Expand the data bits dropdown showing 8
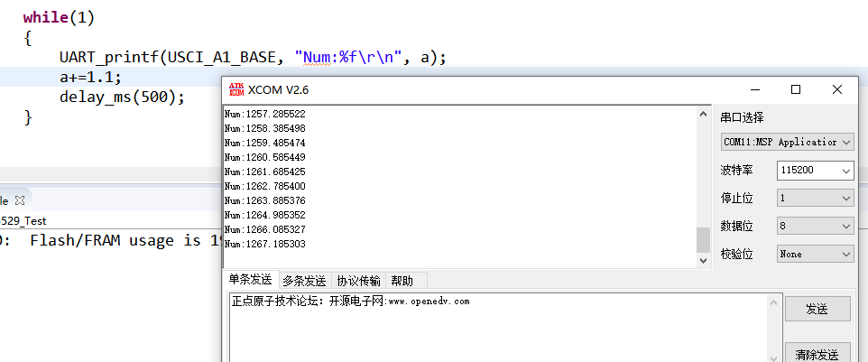Viewport: 868px width, 362px height. coord(816,226)
